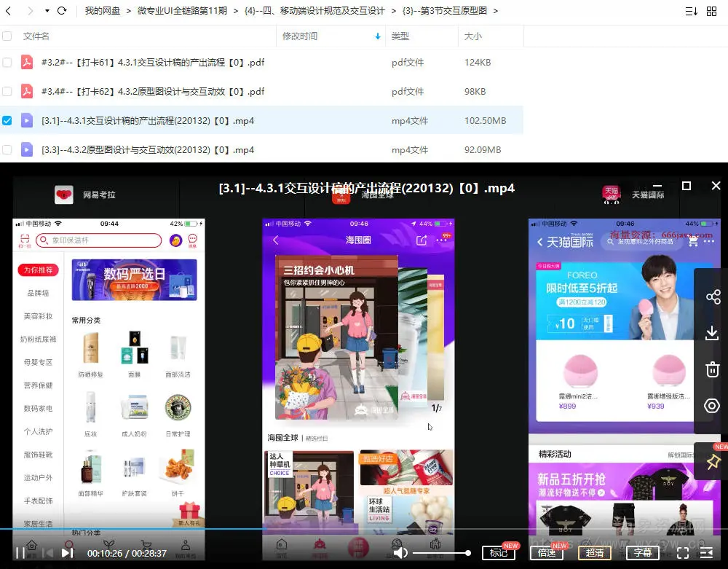Click the share icon in side panel

click(713, 297)
